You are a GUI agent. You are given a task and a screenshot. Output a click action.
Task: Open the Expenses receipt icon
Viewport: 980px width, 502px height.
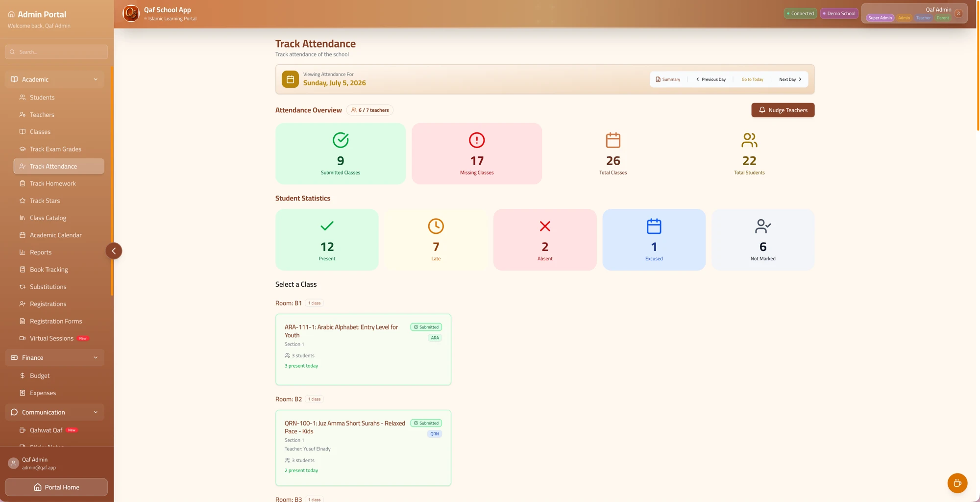tap(22, 393)
